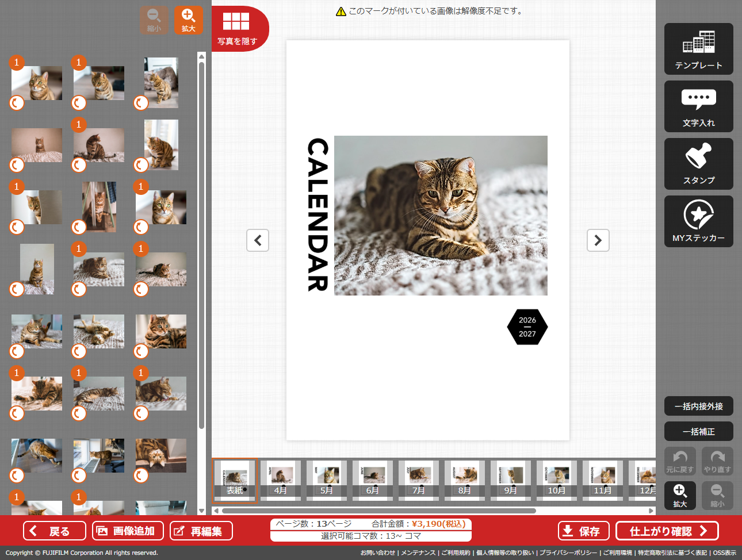This screenshot has height=560, width=742.
Task: Open the MYステッカー sticker tool
Action: click(698, 221)
